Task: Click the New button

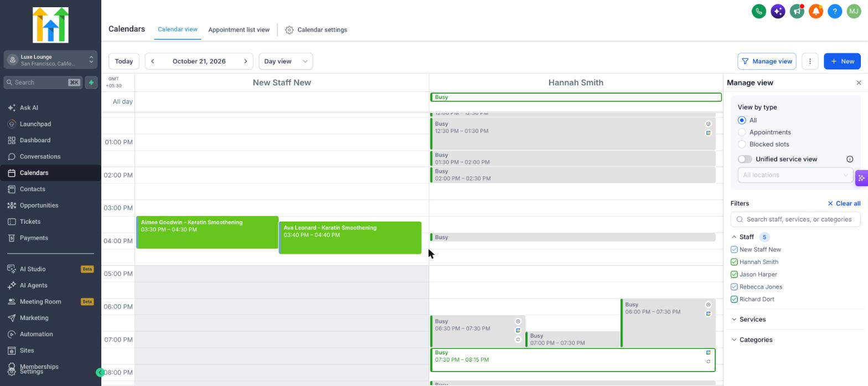Action: click(x=842, y=61)
